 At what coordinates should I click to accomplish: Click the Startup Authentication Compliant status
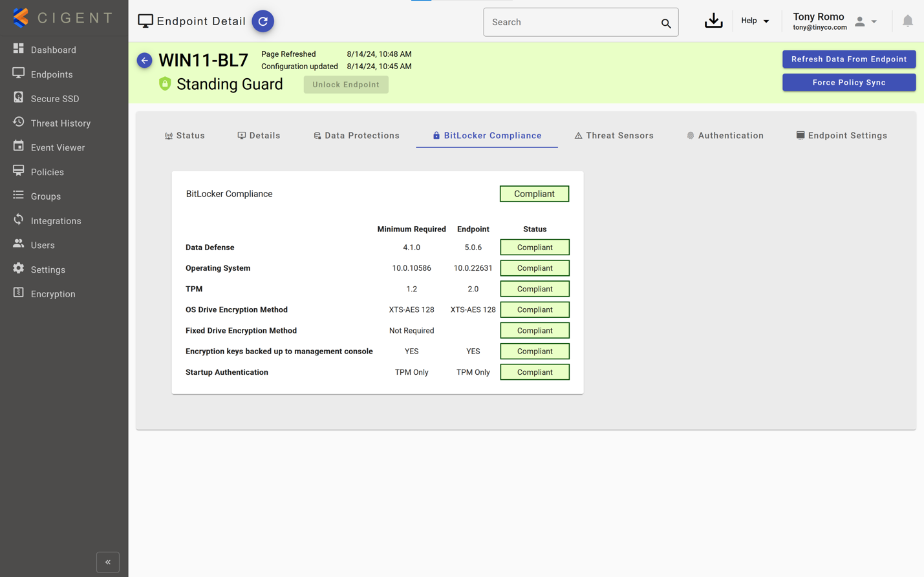tap(535, 372)
